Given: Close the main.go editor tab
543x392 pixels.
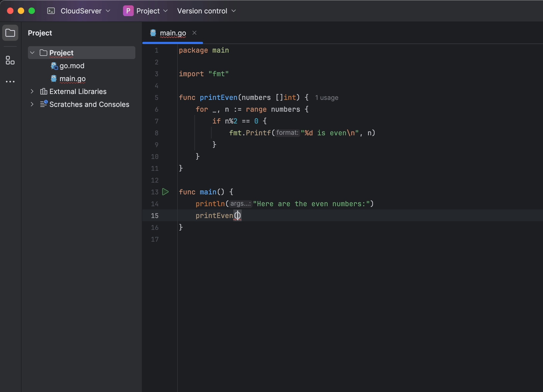Looking at the screenshot, I should point(194,33).
